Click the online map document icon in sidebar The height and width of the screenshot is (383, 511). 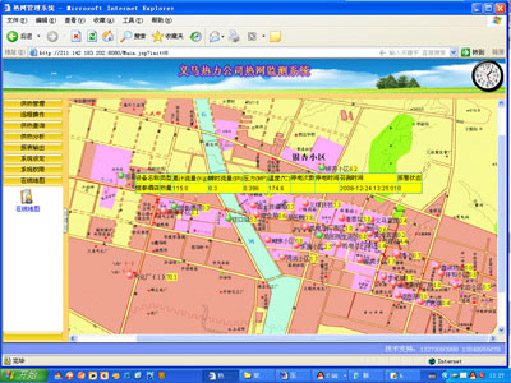[x=27, y=196]
